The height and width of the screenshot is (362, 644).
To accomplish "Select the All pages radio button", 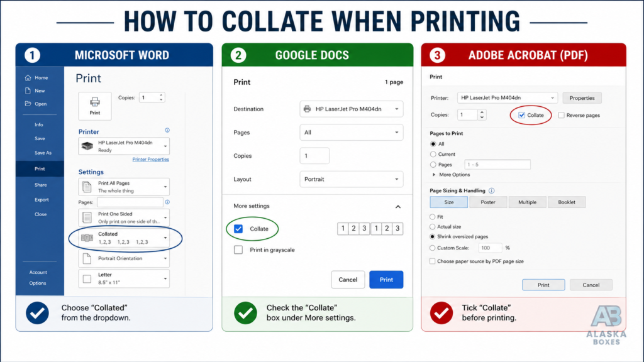I will [433, 144].
